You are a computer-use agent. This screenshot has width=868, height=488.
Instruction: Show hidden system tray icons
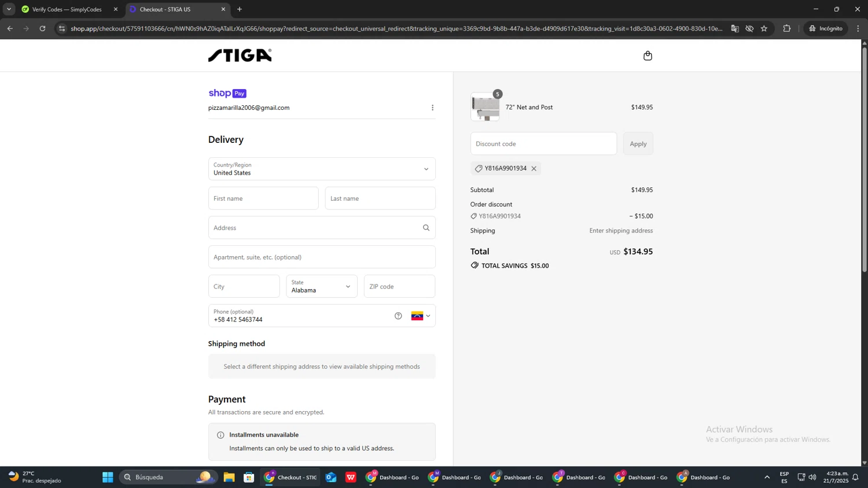(767, 477)
